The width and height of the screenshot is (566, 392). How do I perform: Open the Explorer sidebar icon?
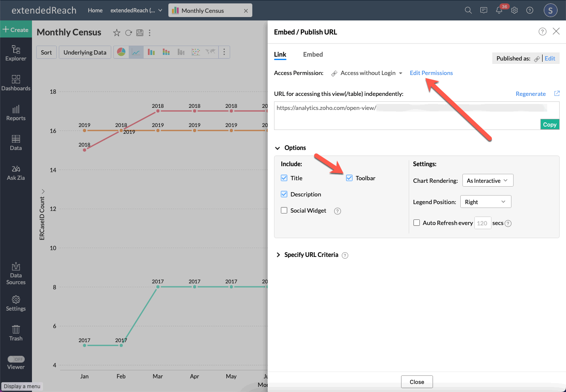(16, 53)
